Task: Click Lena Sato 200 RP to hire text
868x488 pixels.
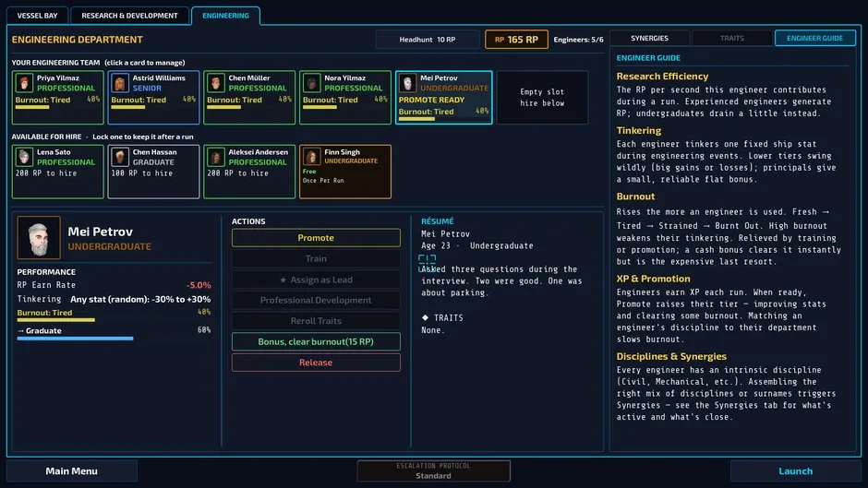Action: click(46, 173)
